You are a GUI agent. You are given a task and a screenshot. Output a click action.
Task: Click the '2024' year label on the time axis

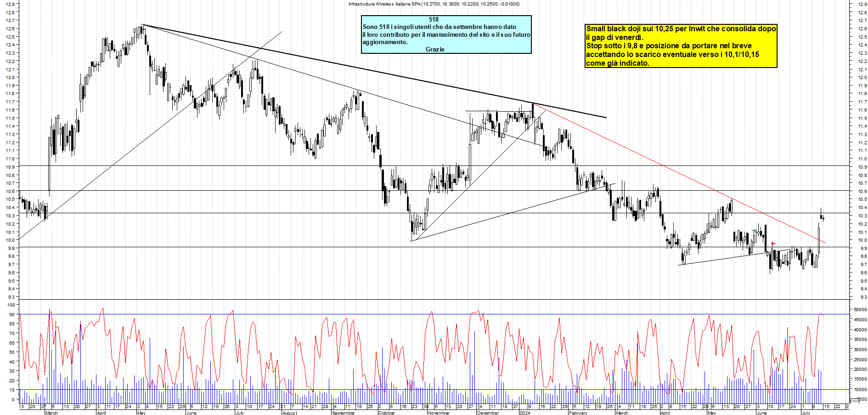(524, 413)
